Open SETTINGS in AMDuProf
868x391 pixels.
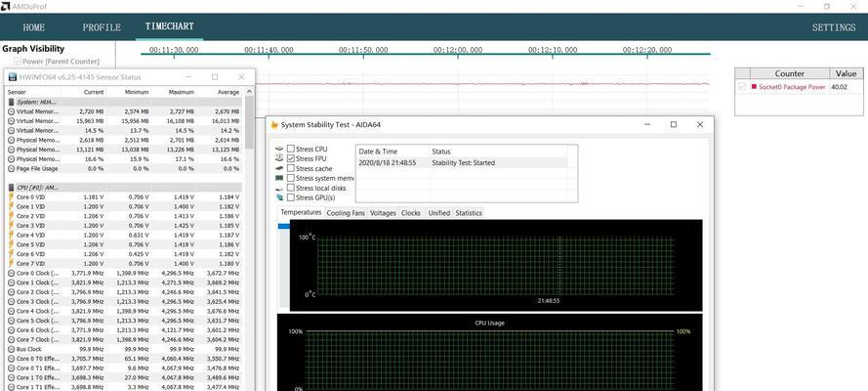pyautogui.click(x=834, y=27)
